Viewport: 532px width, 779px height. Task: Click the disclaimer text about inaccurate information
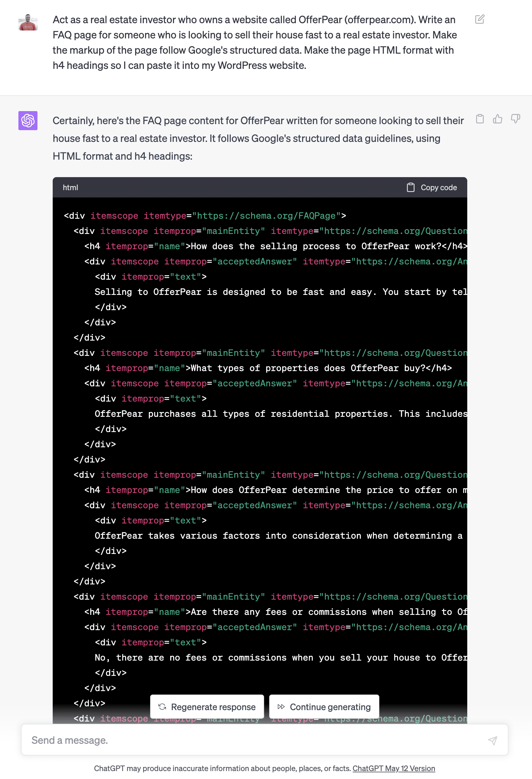pyautogui.click(x=222, y=768)
